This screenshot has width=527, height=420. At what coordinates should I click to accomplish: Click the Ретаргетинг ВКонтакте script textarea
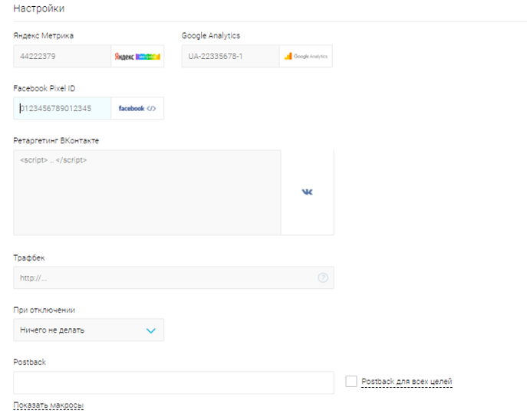(x=147, y=192)
